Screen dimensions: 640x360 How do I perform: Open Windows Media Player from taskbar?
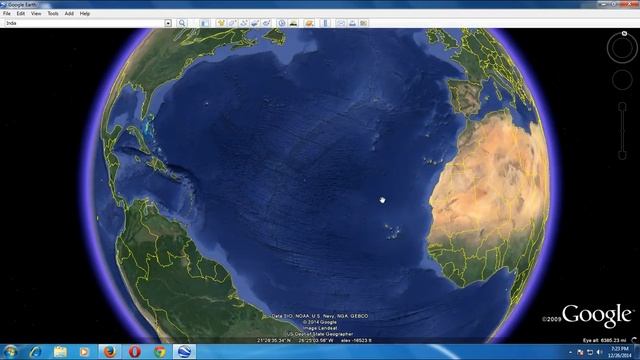coord(84,351)
